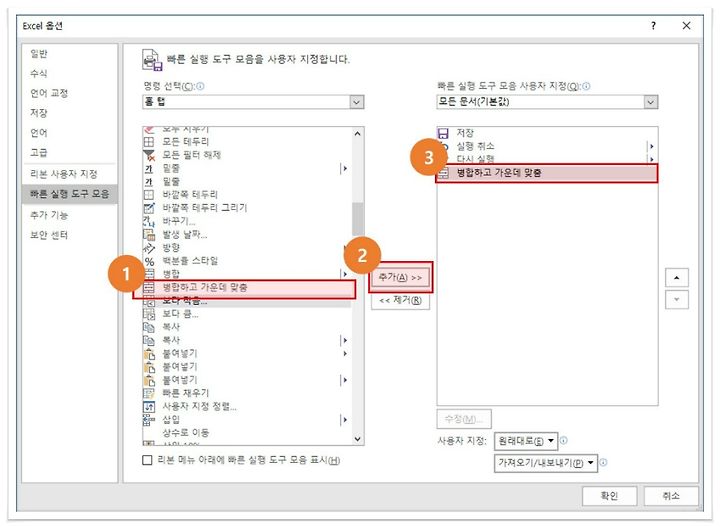The height and width of the screenshot is (527, 720).
Task: Select 빠른 실행 도구 모음 in sidebar
Action: pos(70,194)
